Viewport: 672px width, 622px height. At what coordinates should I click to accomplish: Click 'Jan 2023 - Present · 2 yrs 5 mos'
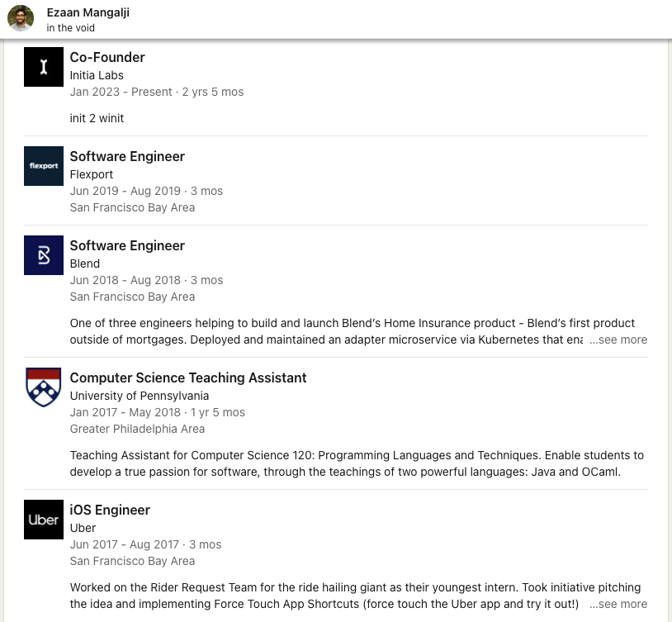157,92
